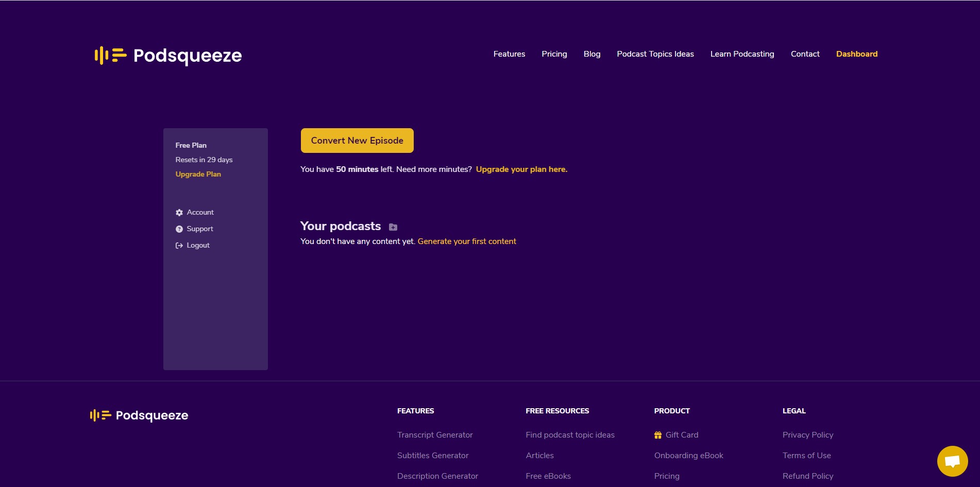Image resolution: width=980 pixels, height=487 pixels.
Task: Click the 'Free Plan' sidebar label
Action: [x=191, y=146]
